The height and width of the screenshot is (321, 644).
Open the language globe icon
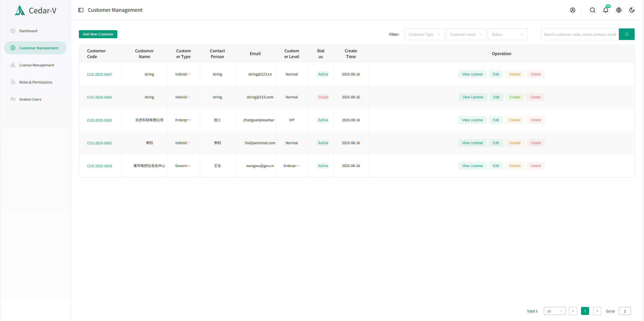[619, 10]
